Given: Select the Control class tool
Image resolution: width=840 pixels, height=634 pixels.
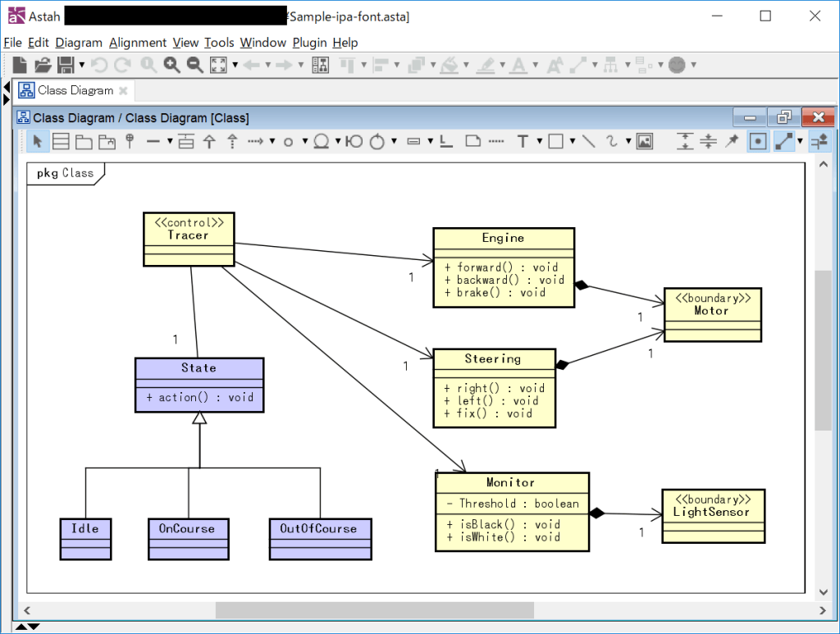Looking at the screenshot, I should [377, 141].
